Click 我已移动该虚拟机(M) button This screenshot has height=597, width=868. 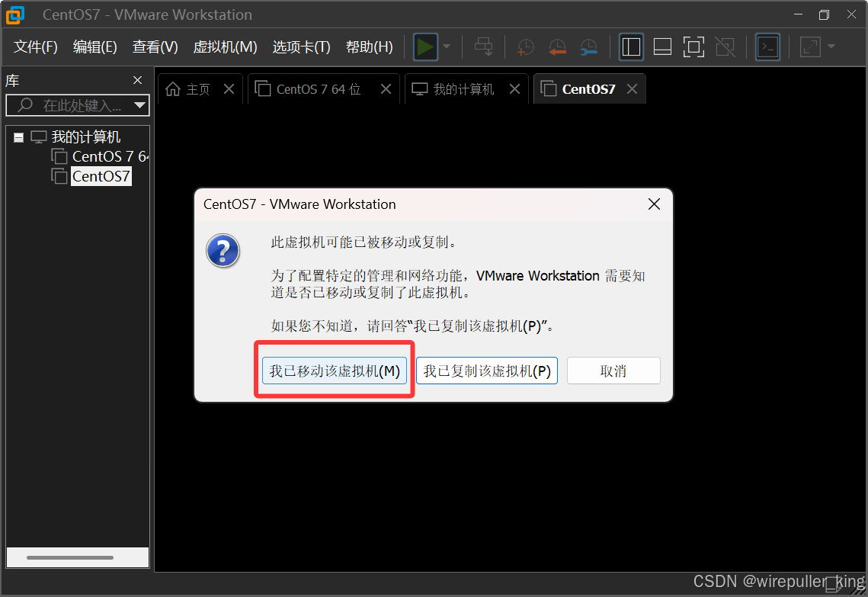pyautogui.click(x=335, y=371)
